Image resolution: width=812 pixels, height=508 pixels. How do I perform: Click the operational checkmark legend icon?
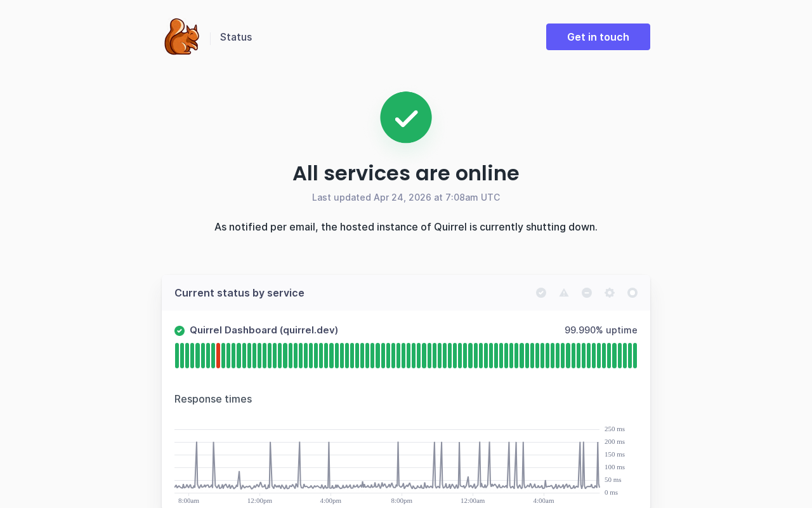541,293
